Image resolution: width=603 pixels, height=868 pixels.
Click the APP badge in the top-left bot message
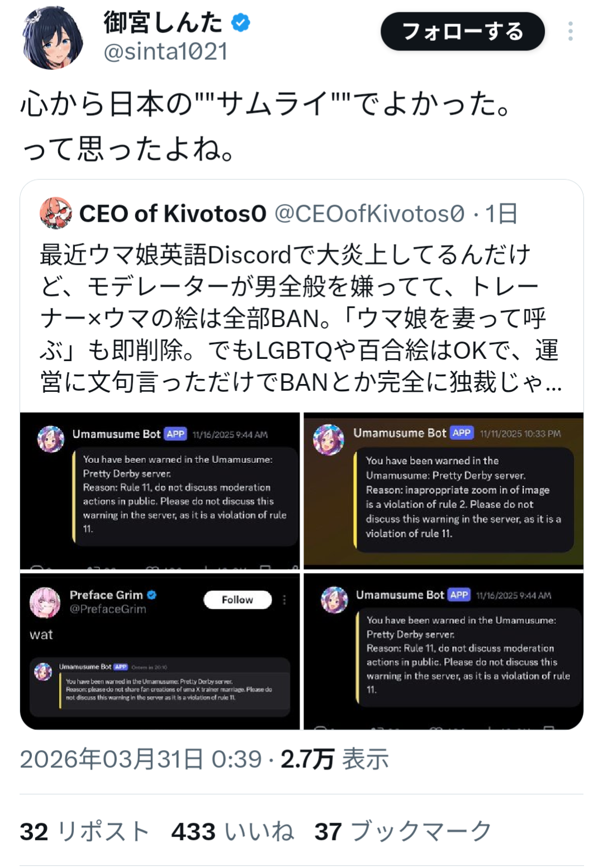[x=175, y=434]
